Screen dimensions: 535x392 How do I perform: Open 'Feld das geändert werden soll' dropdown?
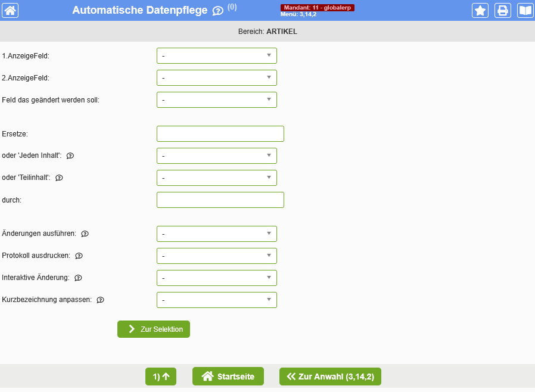point(216,99)
